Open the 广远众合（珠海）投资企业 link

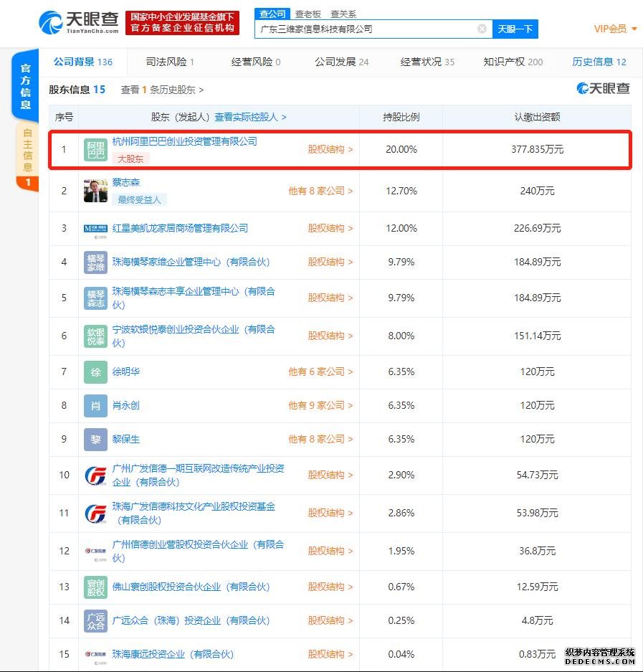pyautogui.click(x=191, y=621)
